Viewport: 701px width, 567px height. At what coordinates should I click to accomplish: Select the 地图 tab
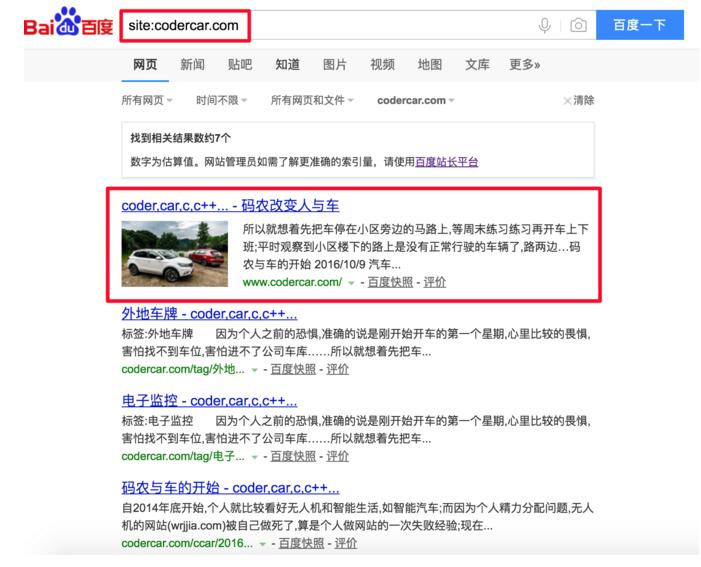(x=430, y=65)
